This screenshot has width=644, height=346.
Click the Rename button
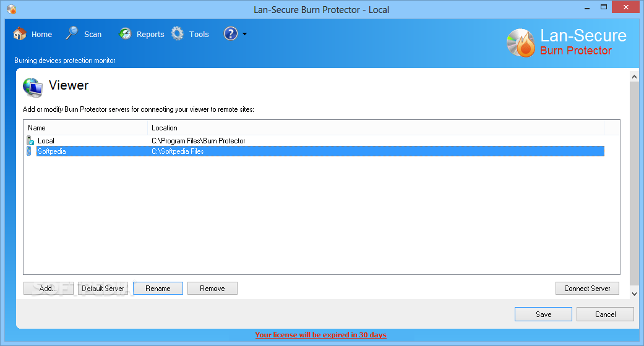point(158,288)
